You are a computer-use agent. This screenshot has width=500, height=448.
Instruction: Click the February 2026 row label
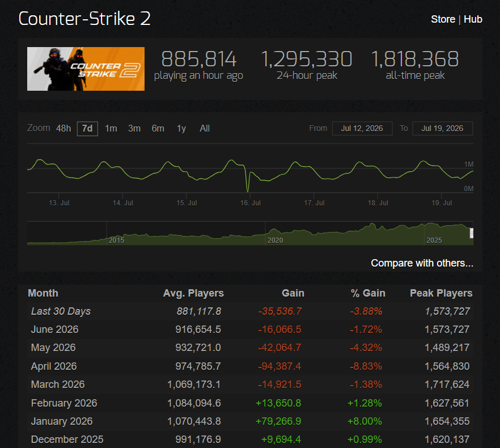coord(64,403)
